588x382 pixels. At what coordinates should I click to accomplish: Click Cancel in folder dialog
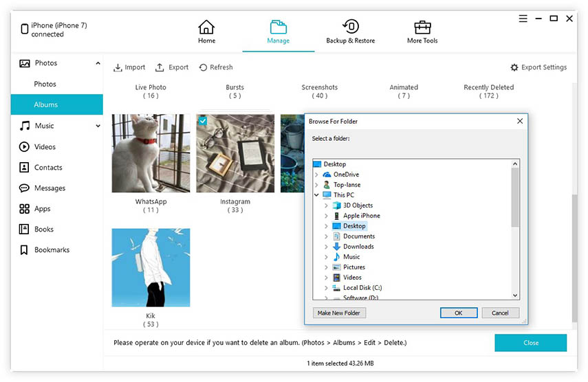(500, 313)
